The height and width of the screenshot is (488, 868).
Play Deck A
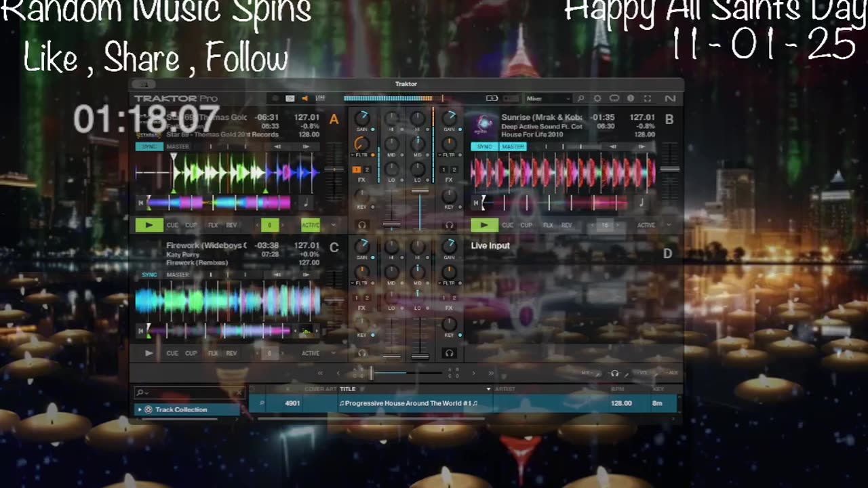coord(149,225)
